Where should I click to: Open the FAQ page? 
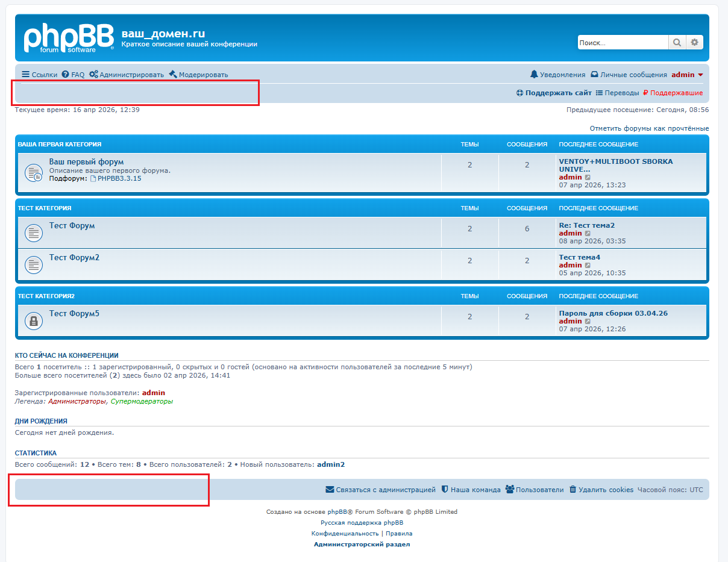click(x=73, y=75)
